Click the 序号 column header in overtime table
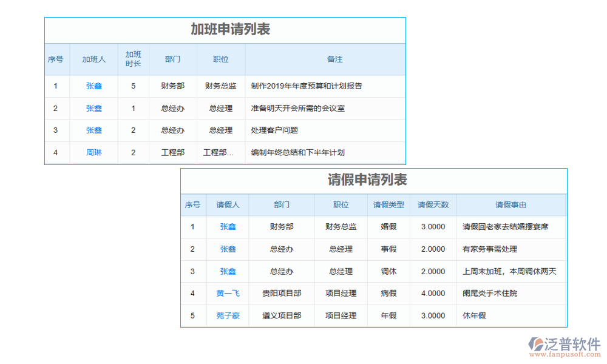Screen dimensions: 607x364 click(x=56, y=59)
